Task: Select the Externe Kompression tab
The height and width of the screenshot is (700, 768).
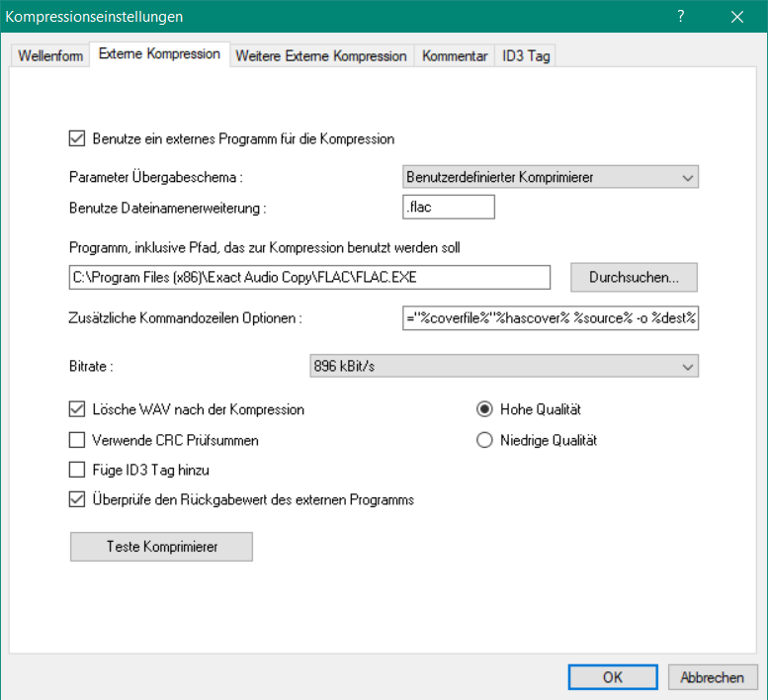Action: pos(160,53)
